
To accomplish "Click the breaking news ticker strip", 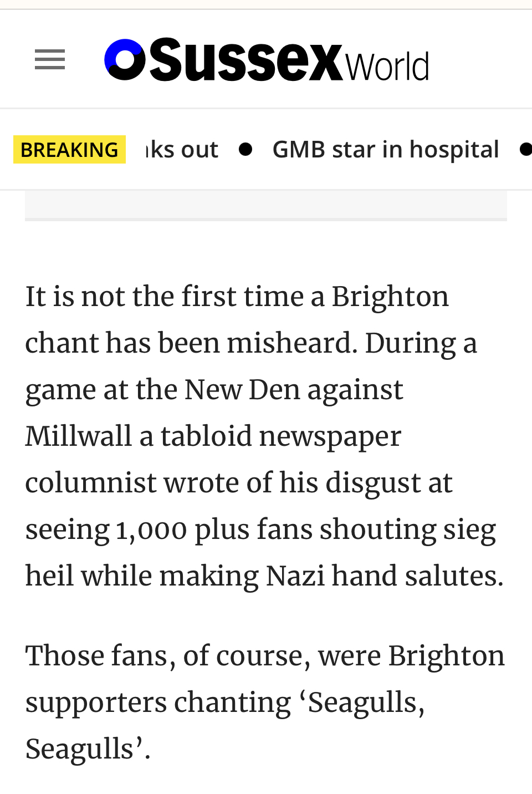I will (x=266, y=149).
